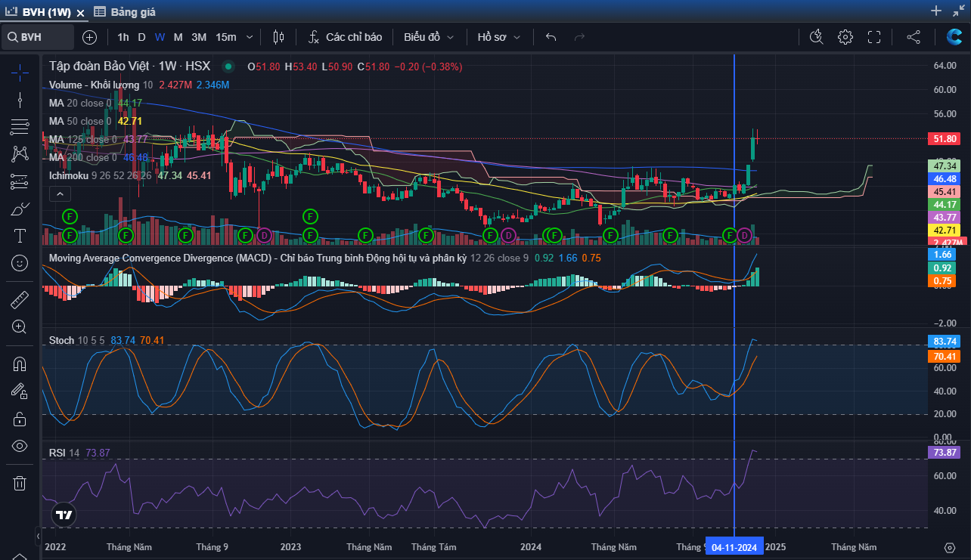The image size is (971, 560).
Task: Click the 04-11-2024 date marker label
Action: pyautogui.click(x=735, y=547)
